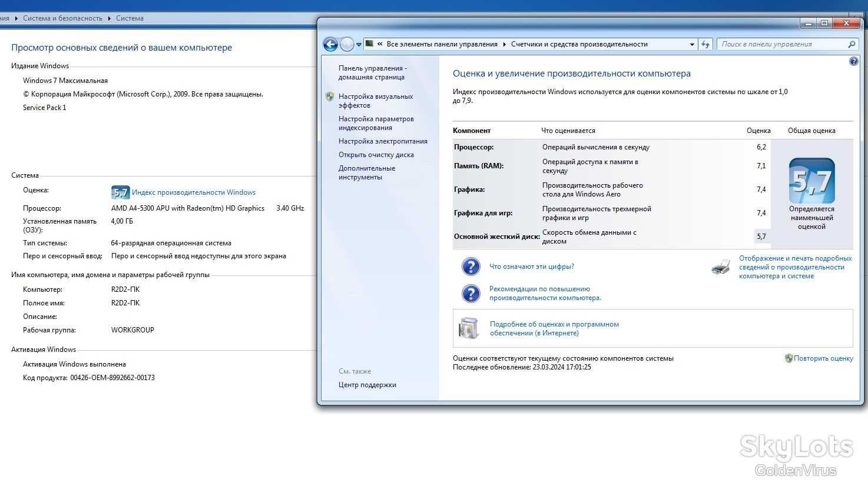This screenshot has height=496, width=868.
Task: Expand the address bar history dropdown arrow
Action: [692, 44]
